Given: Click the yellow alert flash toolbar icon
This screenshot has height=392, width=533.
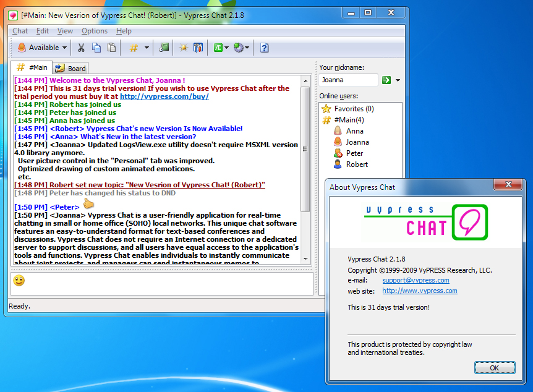Looking at the screenshot, I should click(184, 48).
